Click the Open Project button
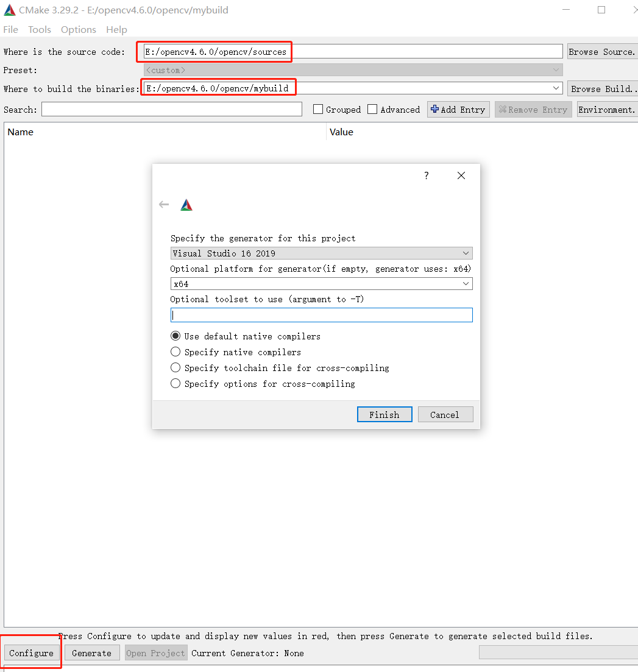This screenshot has height=672, width=638. [x=156, y=653]
